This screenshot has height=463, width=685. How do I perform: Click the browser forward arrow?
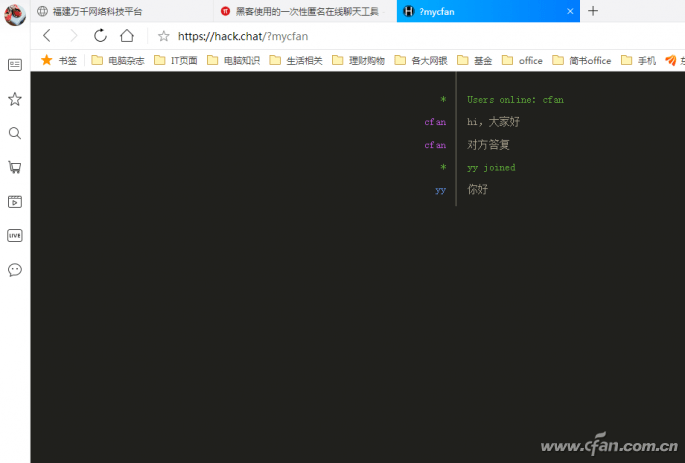click(74, 35)
